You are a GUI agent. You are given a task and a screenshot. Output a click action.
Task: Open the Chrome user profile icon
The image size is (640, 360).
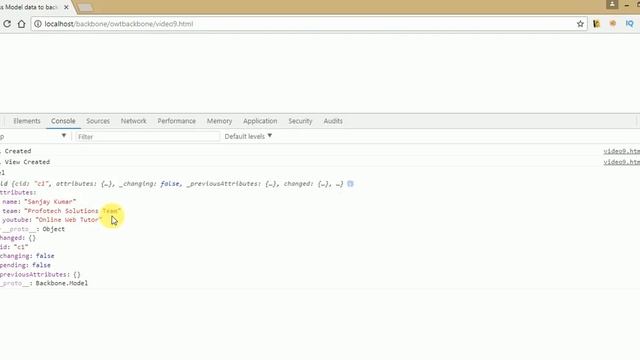point(612,4)
